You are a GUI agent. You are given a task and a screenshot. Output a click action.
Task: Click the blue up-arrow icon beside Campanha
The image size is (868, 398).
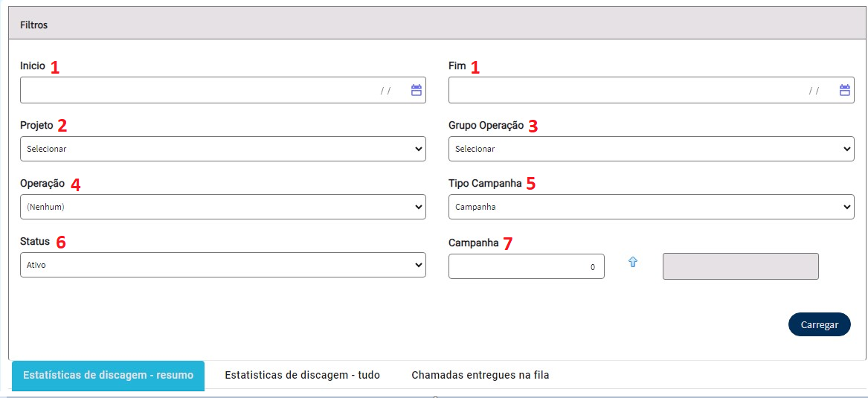(x=633, y=263)
